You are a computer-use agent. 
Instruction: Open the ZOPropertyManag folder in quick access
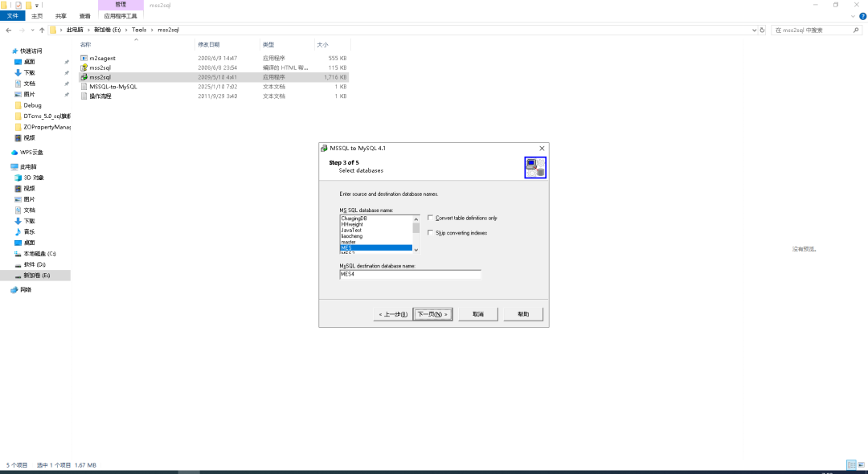click(43, 127)
